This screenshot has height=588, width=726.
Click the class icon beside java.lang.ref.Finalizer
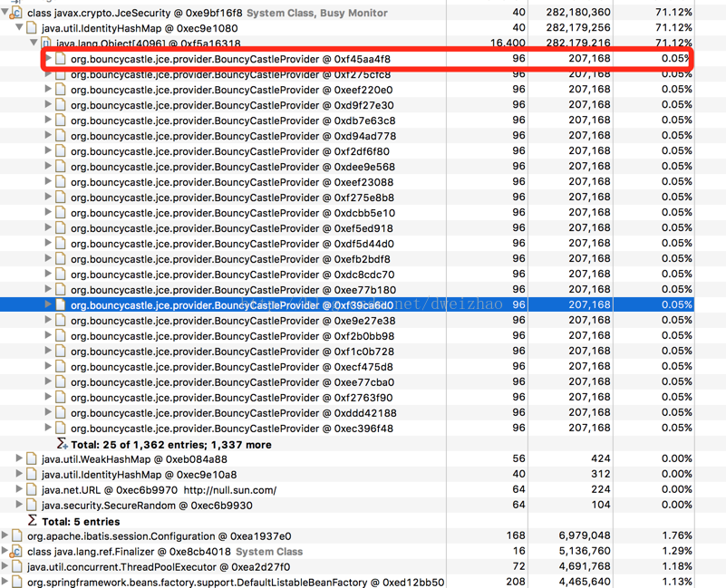click(x=16, y=551)
